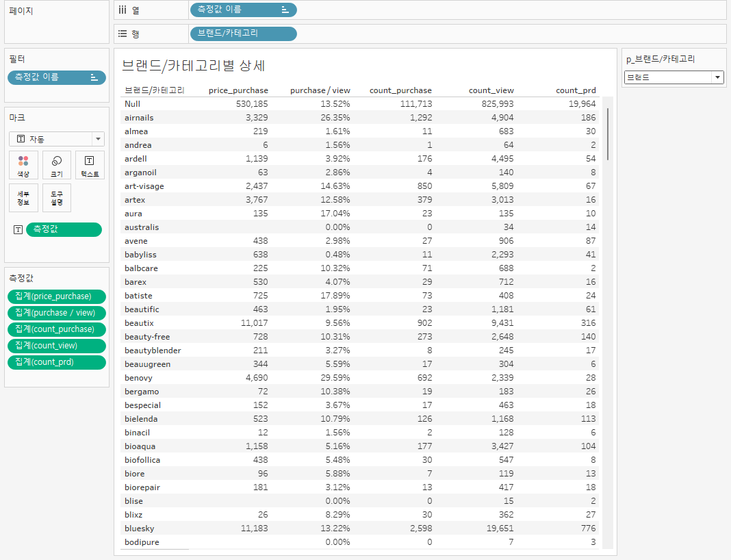Select the bodipure brand row label
Screen dimensions: 731x560
click(142, 542)
